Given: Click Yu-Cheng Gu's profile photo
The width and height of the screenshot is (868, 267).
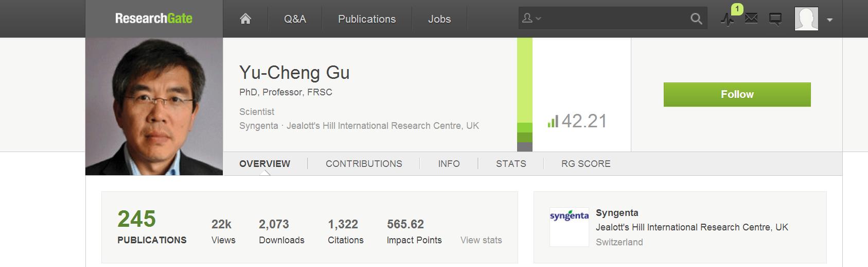Looking at the screenshot, I should click(154, 106).
